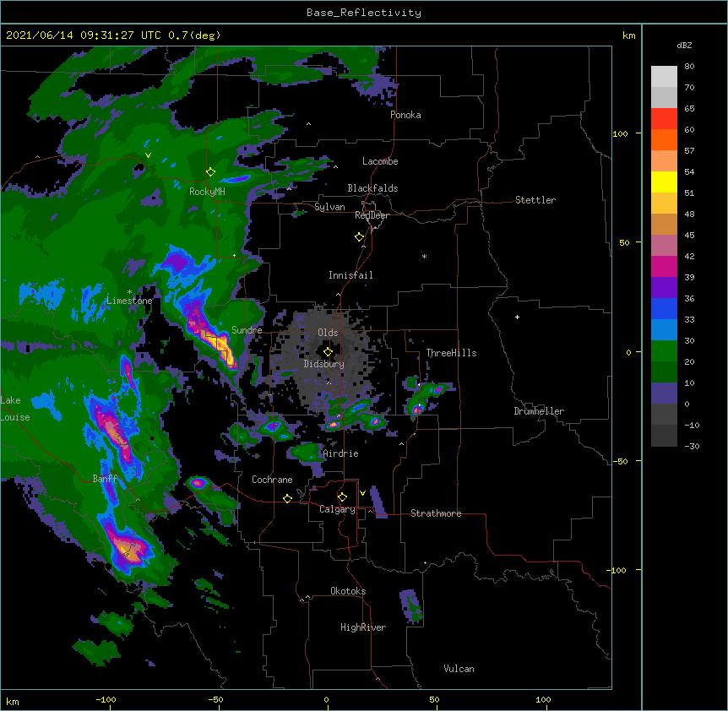
Task: Select the Vulcan city label
Action: pos(459,669)
